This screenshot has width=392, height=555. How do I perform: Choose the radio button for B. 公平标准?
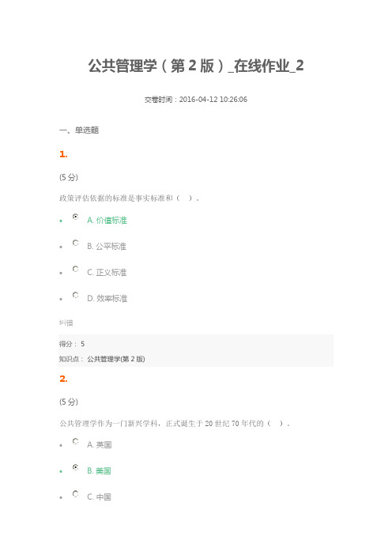click(75, 243)
